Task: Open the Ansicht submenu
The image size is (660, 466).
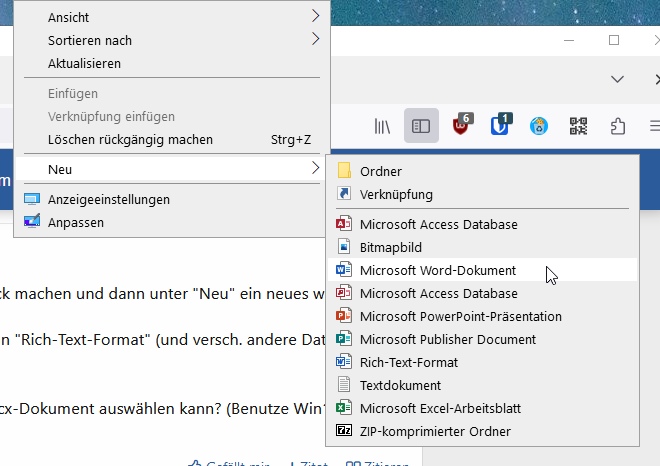Action: pos(172,17)
